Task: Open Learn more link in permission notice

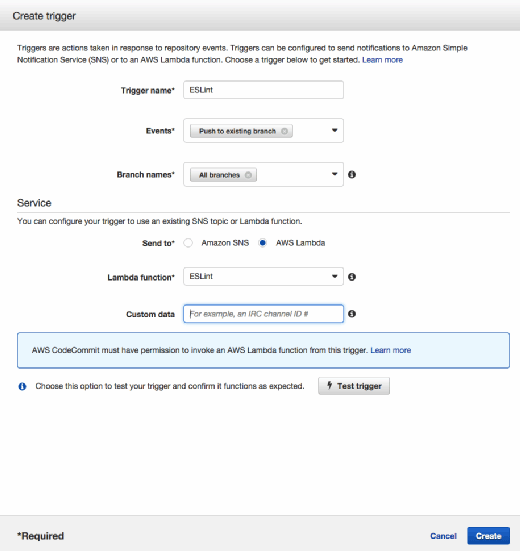Action: (x=390, y=350)
